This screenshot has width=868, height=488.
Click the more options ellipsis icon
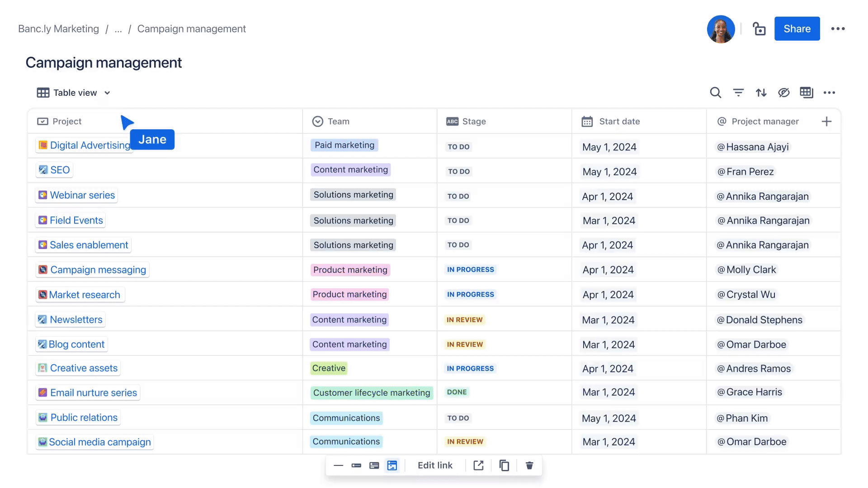(839, 28)
